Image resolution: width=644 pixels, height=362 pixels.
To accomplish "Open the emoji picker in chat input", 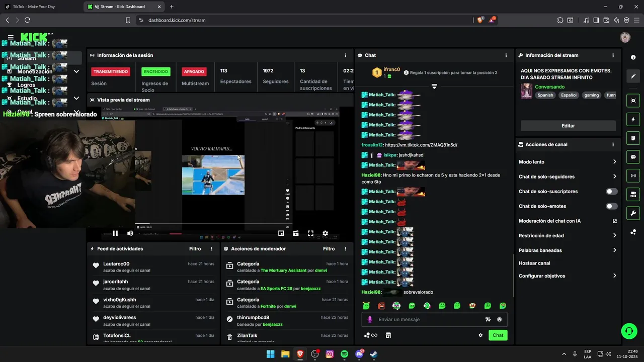I will pos(499,319).
